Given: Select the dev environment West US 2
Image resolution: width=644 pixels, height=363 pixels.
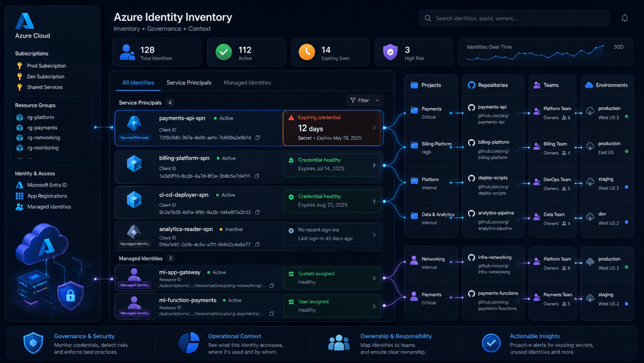Looking at the screenshot, I should [x=607, y=218].
